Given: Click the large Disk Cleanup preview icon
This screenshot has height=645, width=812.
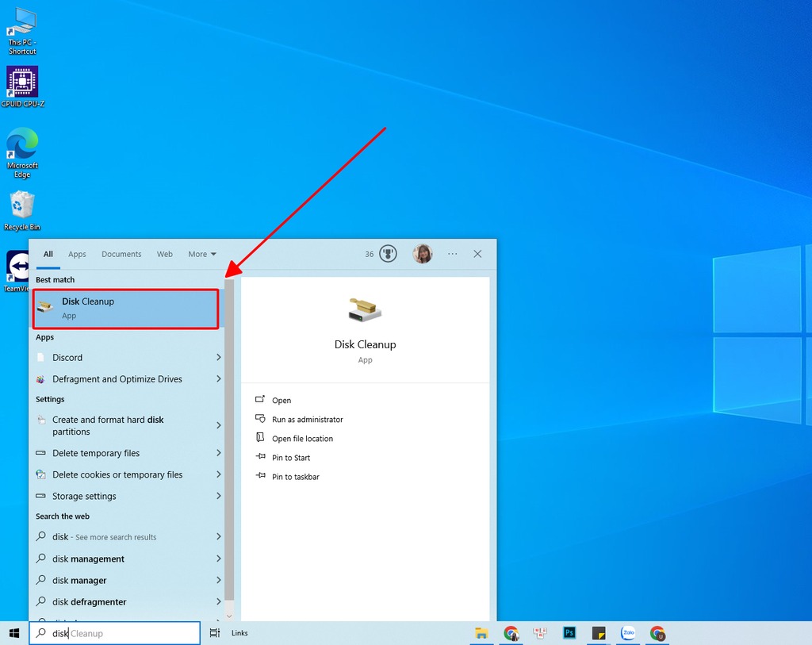Looking at the screenshot, I should (365, 310).
